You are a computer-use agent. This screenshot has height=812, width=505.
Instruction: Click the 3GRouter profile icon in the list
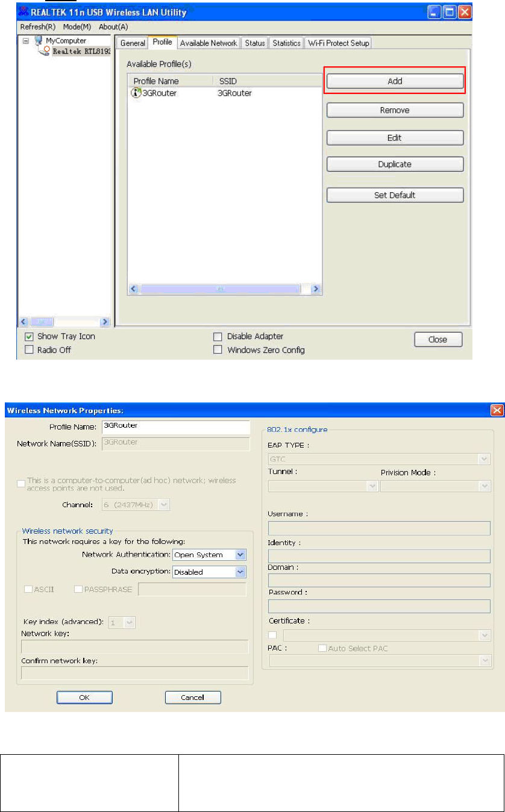tap(136, 93)
